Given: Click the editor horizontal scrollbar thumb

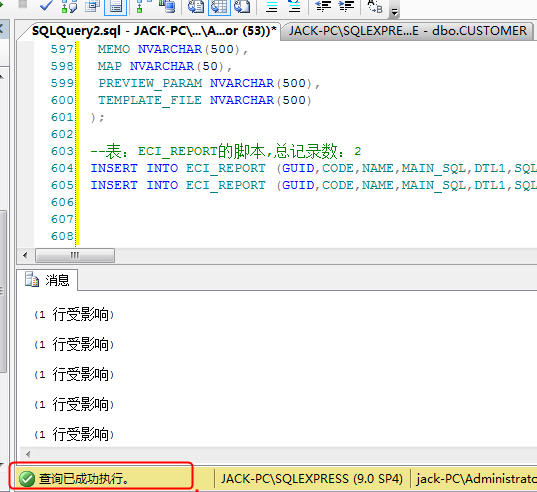Looking at the screenshot, I should pyautogui.click(x=75, y=255).
